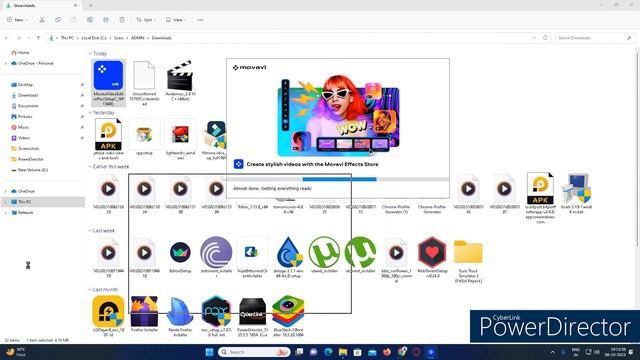Open Screenshots folder in navigation pane
This screenshot has width=640, height=360.
[25, 149]
